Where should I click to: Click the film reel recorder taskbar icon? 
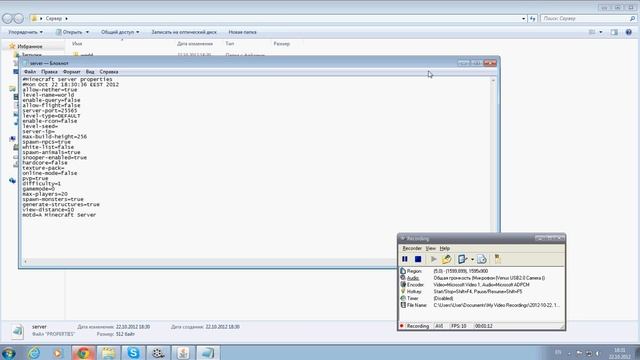158,353
